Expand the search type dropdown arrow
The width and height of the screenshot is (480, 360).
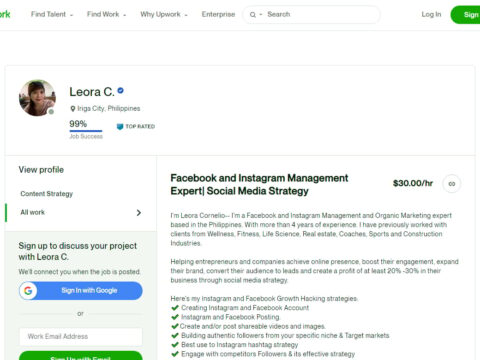261,15
